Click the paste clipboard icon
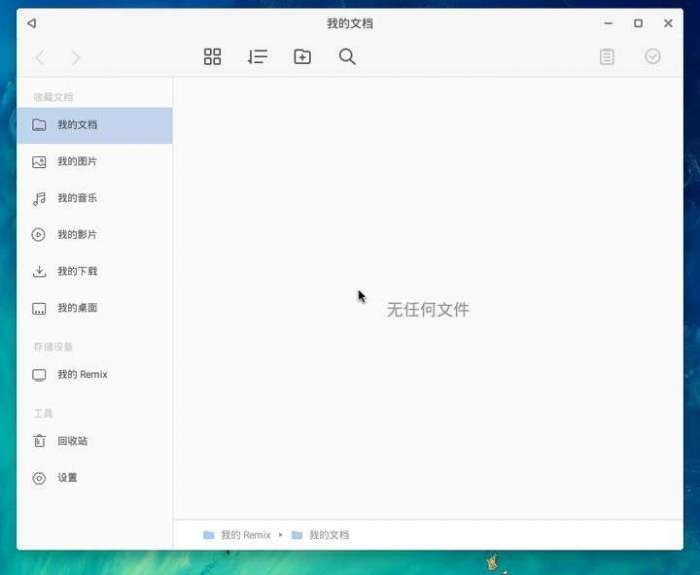This screenshot has width=700, height=575. click(x=607, y=57)
